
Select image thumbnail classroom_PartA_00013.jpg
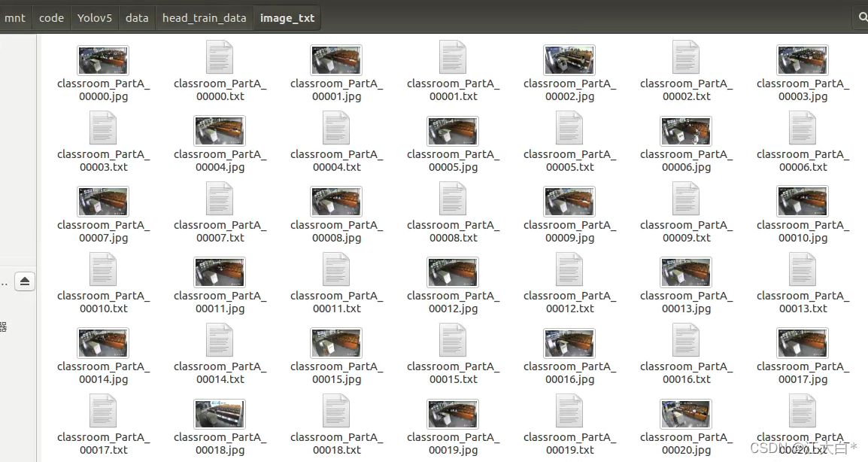pos(686,272)
